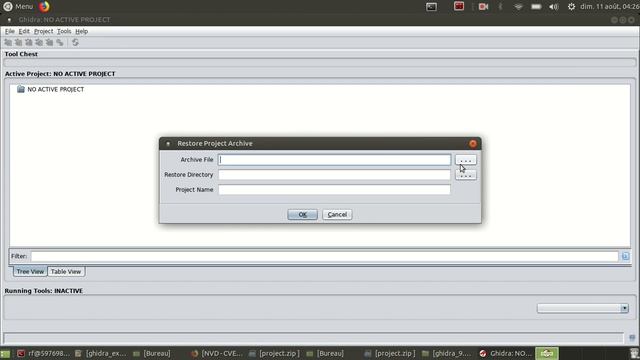This screenshot has height=360, width=640.
Task: Switch to the Table View tab
Action: 66,271
